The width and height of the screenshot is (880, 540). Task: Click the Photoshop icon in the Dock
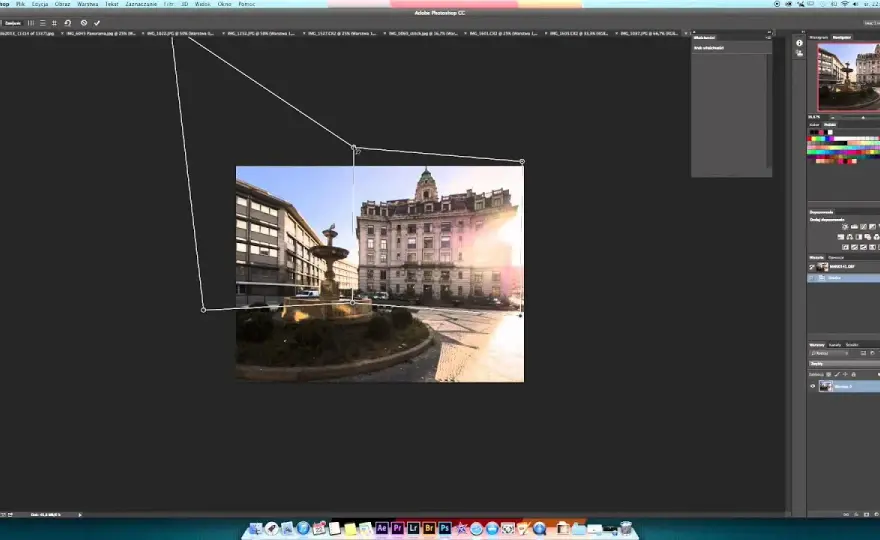click(x=444, y=528)
